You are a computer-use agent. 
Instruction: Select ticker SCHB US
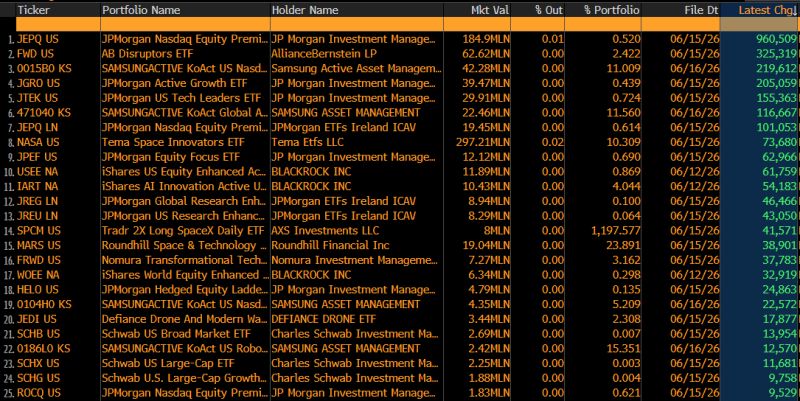tap(38, 334)
